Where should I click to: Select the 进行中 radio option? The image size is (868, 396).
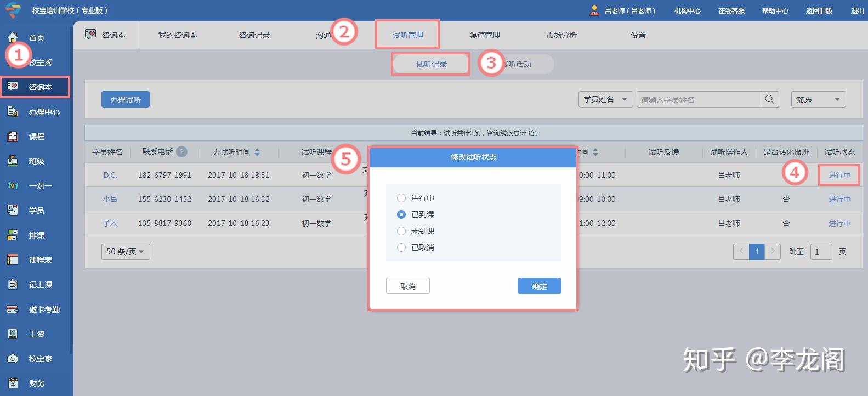[x=401, y=198]
